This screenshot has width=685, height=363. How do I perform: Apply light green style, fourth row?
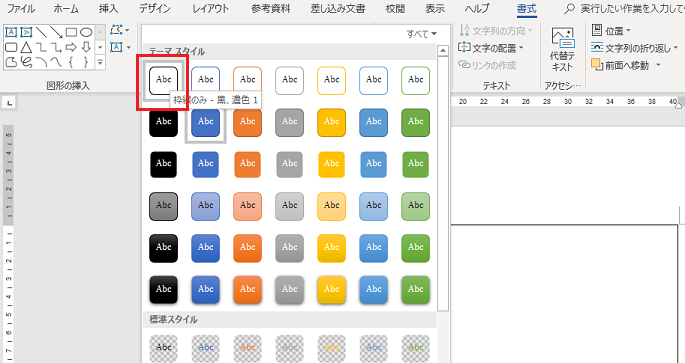coord(415,206)
